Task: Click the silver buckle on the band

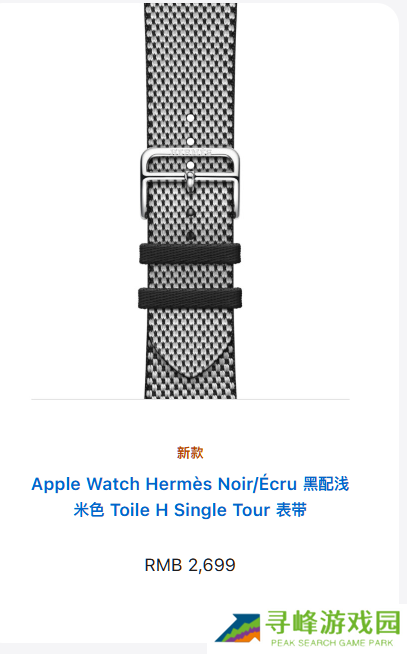Action: point(190,183)
